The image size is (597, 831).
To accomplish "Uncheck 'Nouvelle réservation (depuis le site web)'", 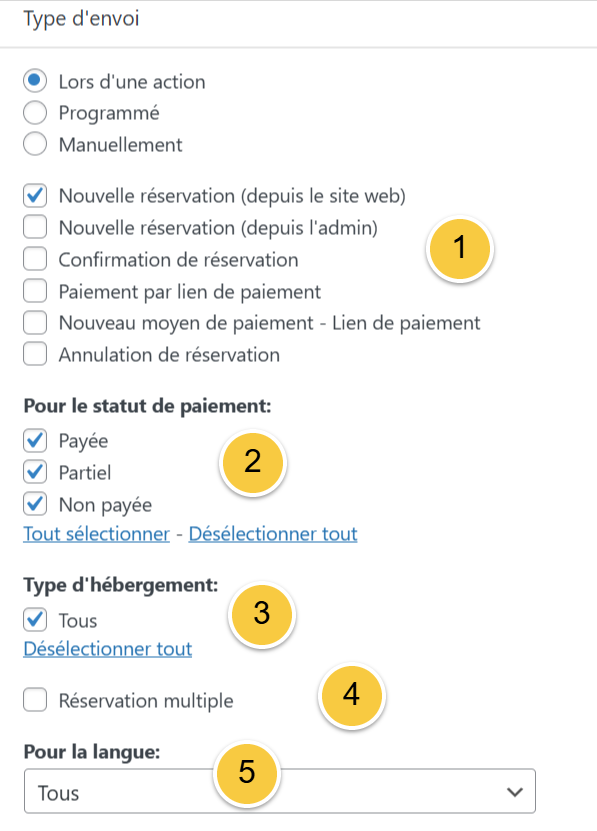I will [x=34, y=195].
